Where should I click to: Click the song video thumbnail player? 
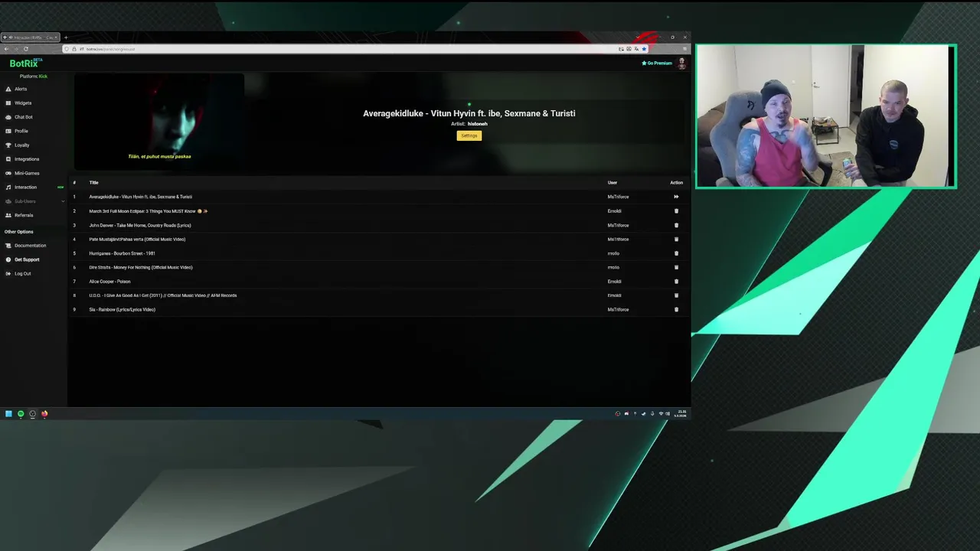(159, 122)
